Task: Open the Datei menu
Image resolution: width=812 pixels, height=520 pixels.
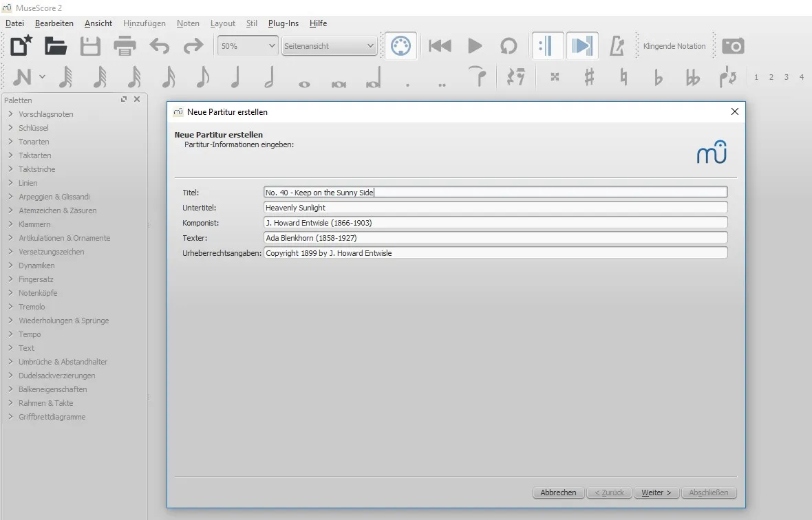Action: (x=14, y=23)
